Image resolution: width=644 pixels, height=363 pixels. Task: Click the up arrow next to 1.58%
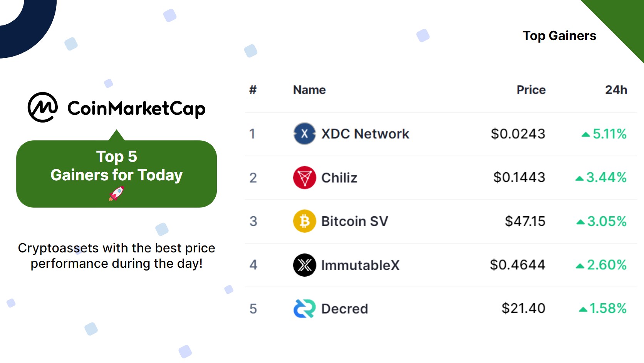pyautogui.click(x=583, y=309)
